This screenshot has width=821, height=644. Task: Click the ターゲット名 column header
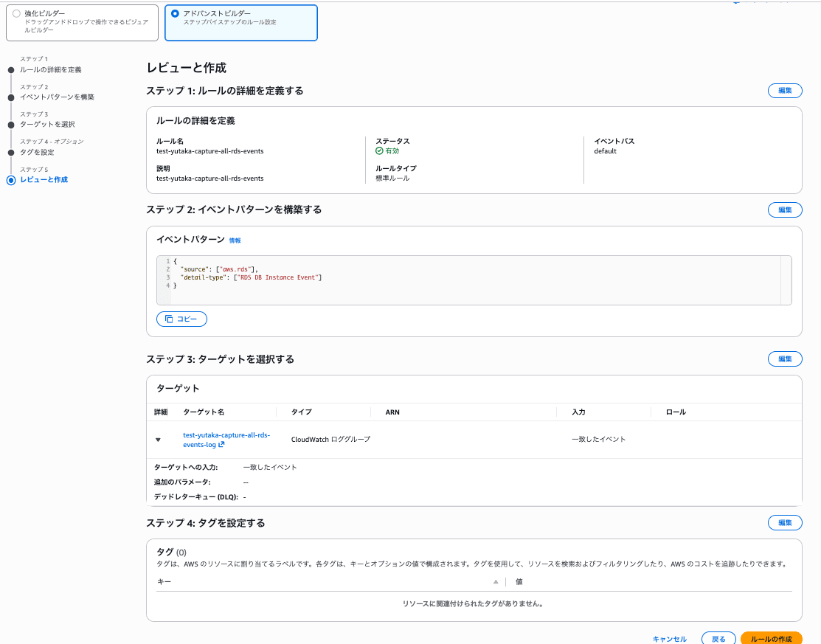tap(204, 412)
